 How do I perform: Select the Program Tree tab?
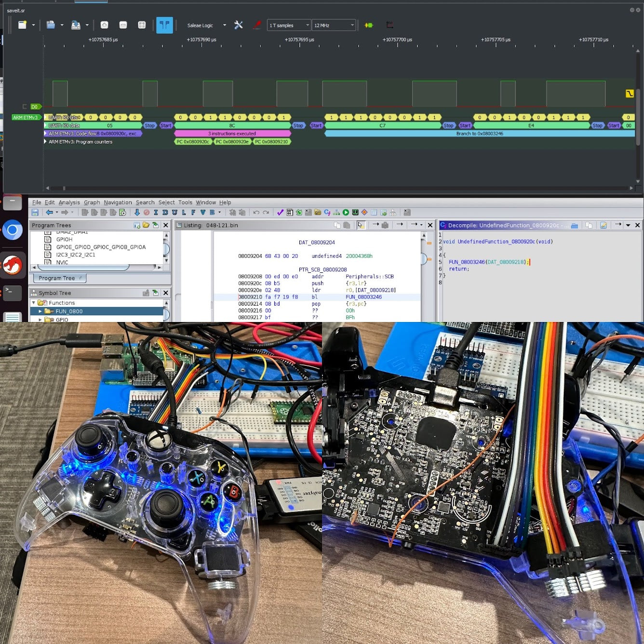point(60,278)
